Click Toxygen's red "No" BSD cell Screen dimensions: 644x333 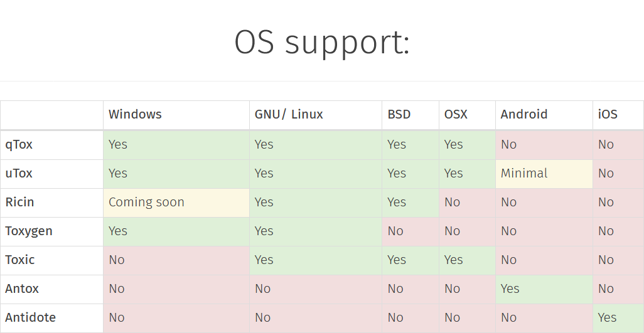(x=395, y=231)
